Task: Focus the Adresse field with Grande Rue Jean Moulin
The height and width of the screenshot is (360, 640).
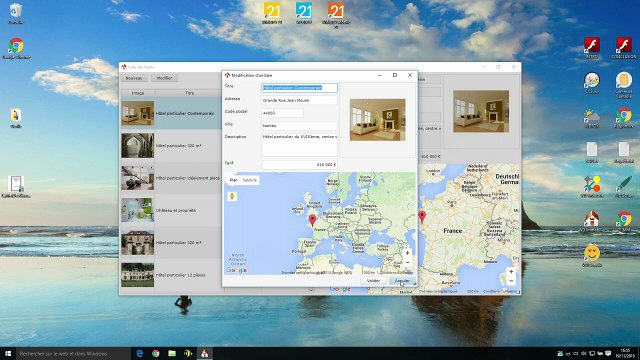Action: 300,100
